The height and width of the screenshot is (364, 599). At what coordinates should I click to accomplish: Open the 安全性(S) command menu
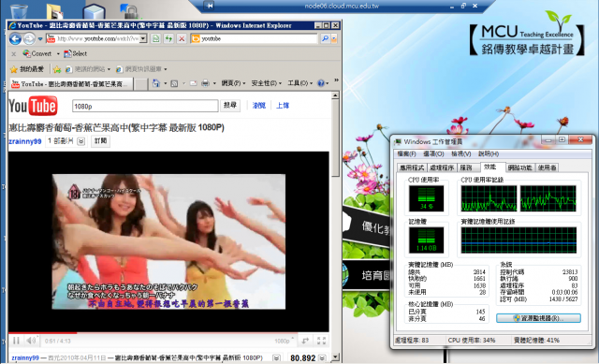[x=266, y=83]
